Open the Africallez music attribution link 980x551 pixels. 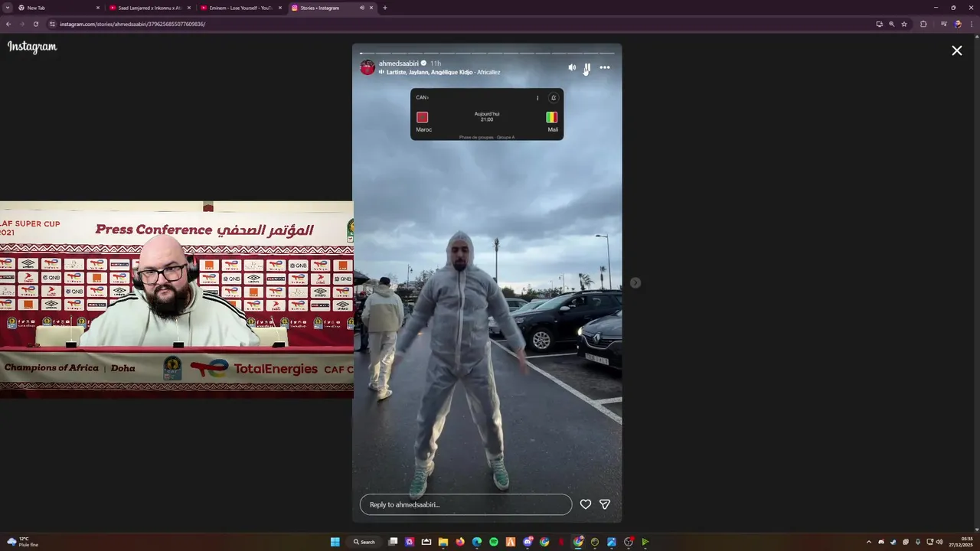(x=439, y=72)
